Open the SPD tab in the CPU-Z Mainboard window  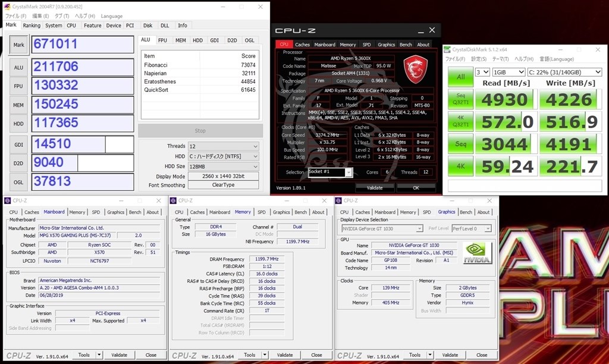click(96, 212)
